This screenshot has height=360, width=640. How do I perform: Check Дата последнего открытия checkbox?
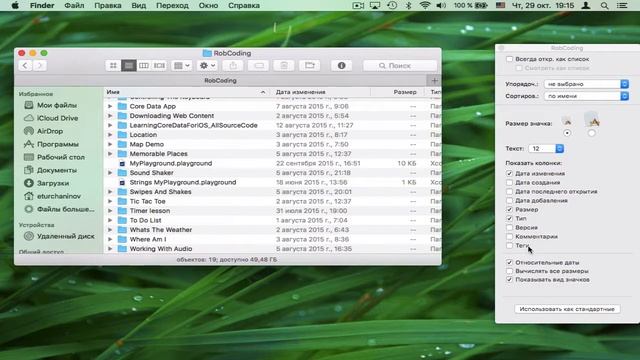(x=509, y=191)
